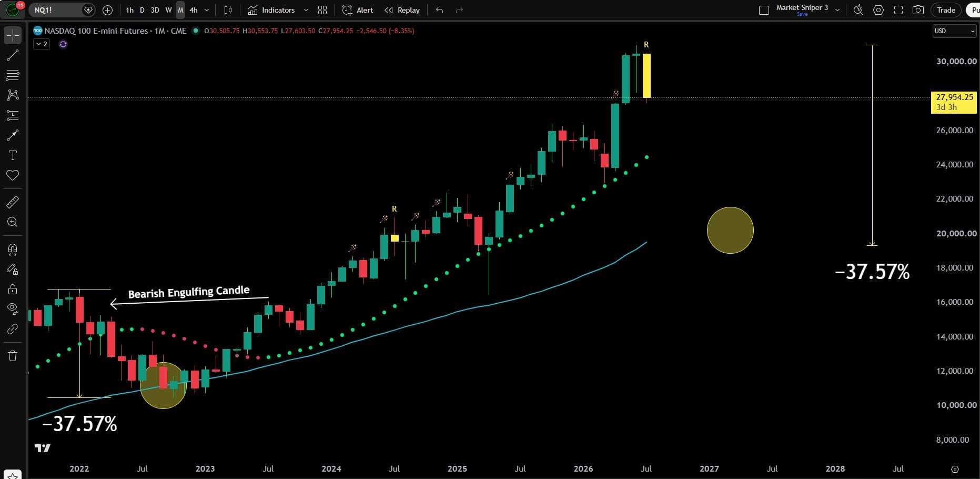Click the NQ1! symbol search field

(x=55, y=10)
